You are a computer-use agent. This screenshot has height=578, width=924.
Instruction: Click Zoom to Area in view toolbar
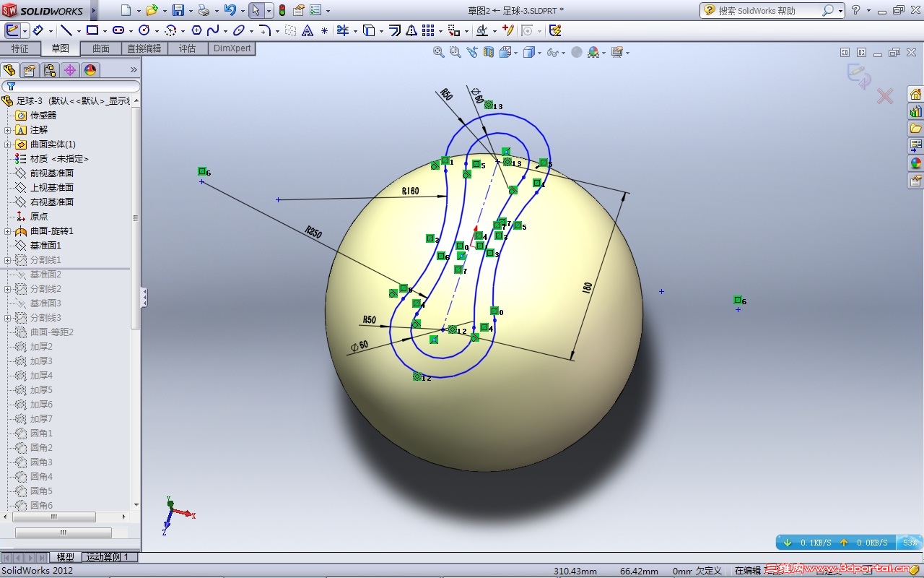point(455,52)
